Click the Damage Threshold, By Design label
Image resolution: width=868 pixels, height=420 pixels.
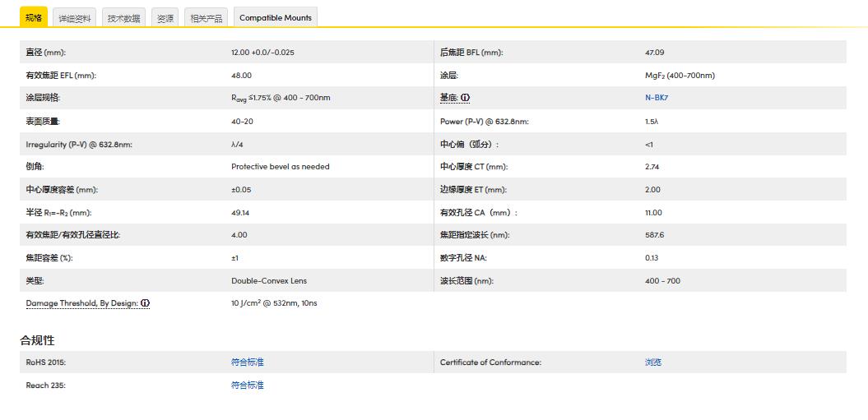click(81, 303)
